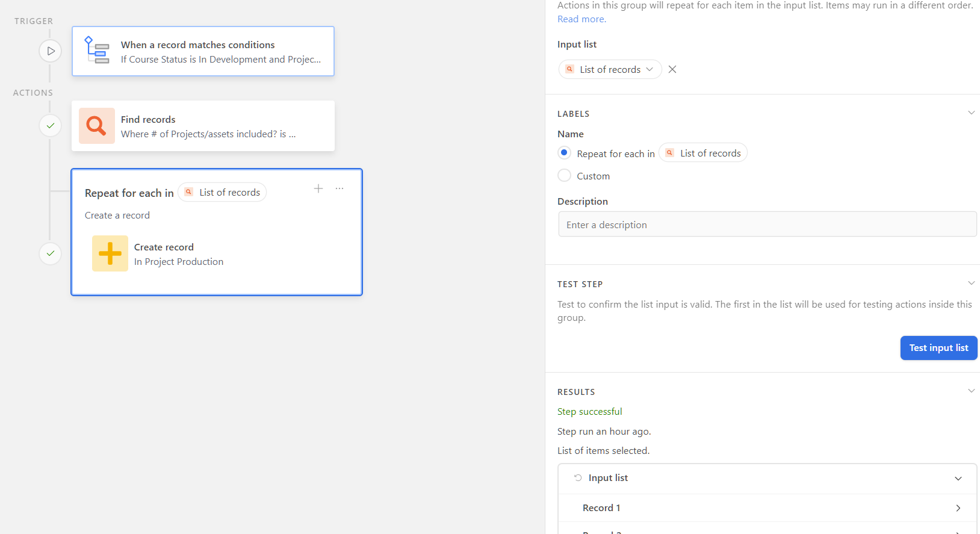Screen dimensions: 980x534
Task: Remove the input list with the X icon
Action: click(x=672, y=69)
